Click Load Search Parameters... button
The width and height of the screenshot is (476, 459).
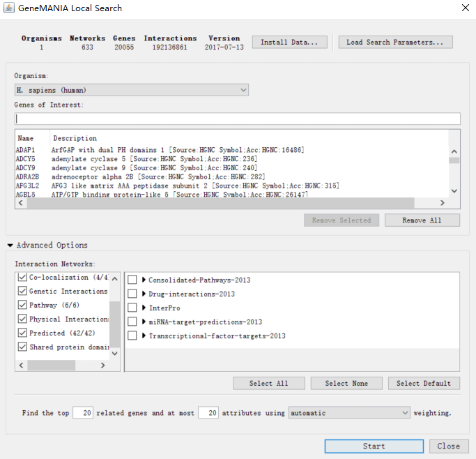click(396, 43)
